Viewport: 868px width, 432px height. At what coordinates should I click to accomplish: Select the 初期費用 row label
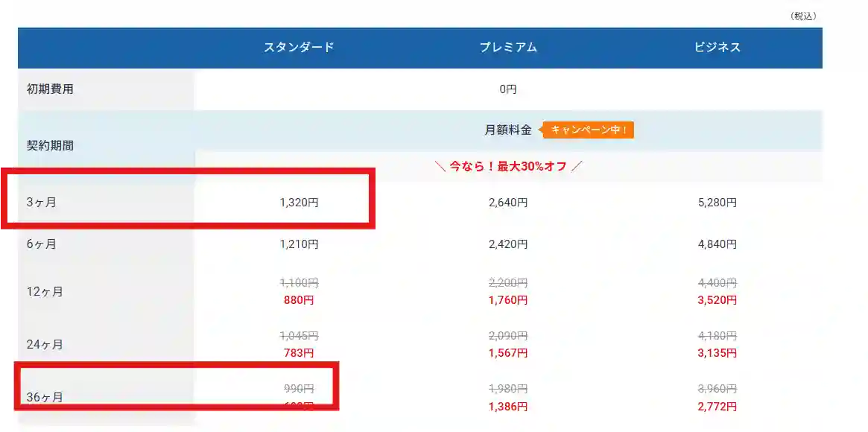50,89
